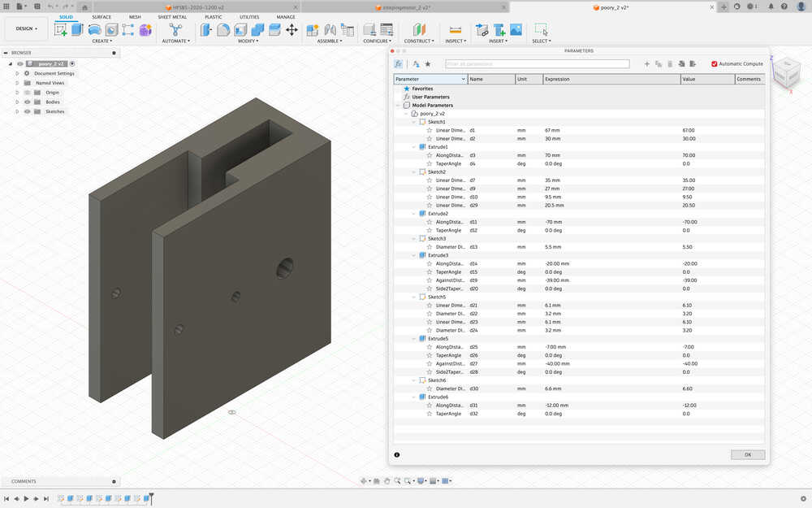
Task: Select the Move/Copy arrows tool
Action: tap(292, 29)
